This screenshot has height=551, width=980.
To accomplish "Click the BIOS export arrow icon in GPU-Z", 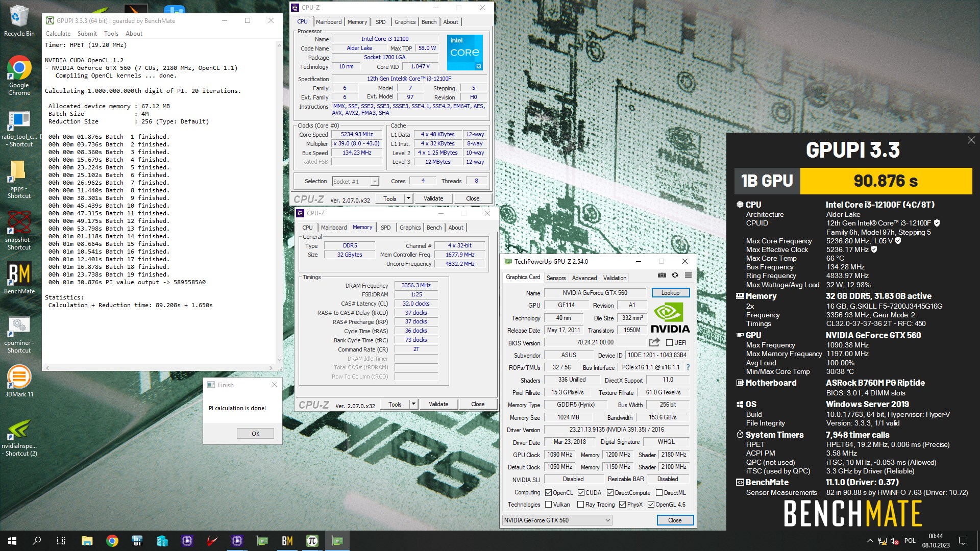I will 654,342.
